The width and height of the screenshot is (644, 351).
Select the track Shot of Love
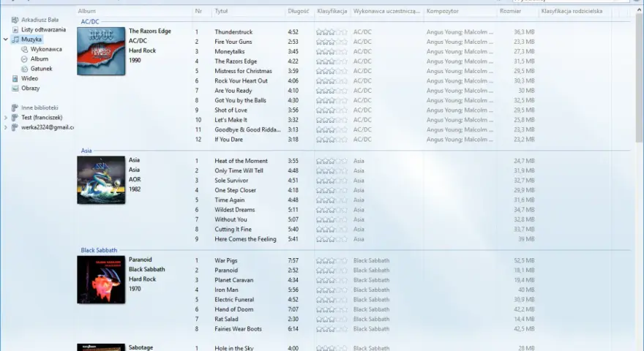pos(231,110)
